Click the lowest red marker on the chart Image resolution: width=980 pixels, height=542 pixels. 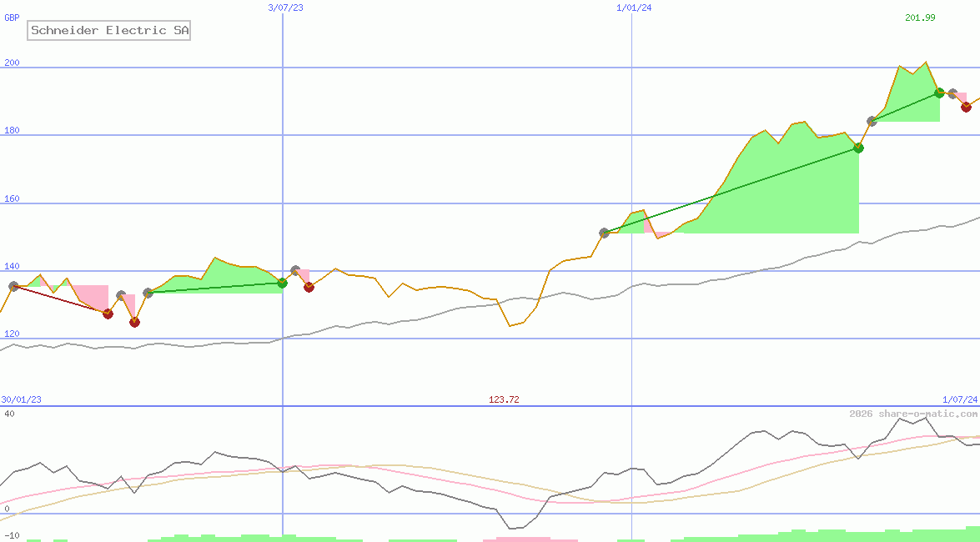[134, 322]
